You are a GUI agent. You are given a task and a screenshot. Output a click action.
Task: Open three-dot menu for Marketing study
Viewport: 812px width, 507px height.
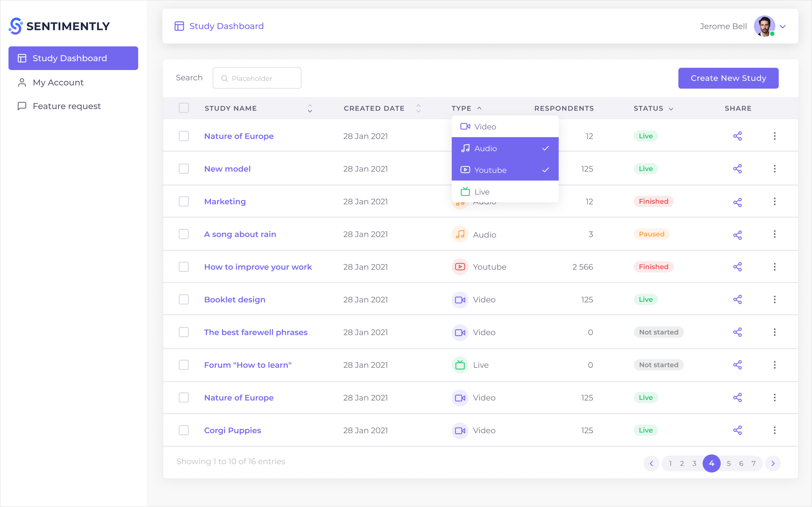[775, 201]
